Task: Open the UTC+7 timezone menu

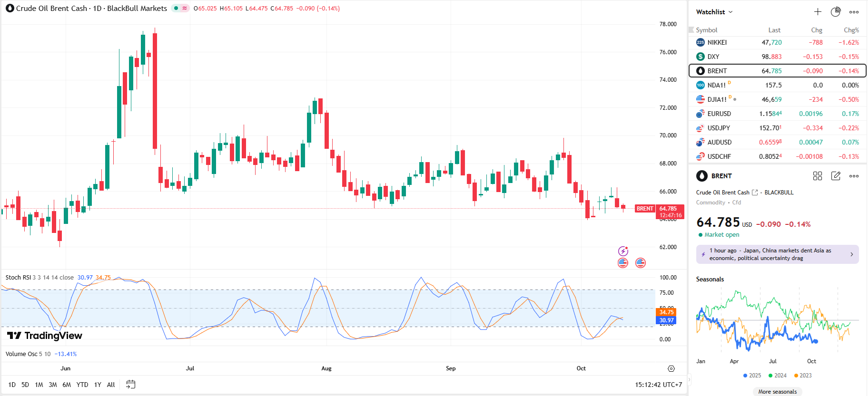Action: click(x=658, y=385)
